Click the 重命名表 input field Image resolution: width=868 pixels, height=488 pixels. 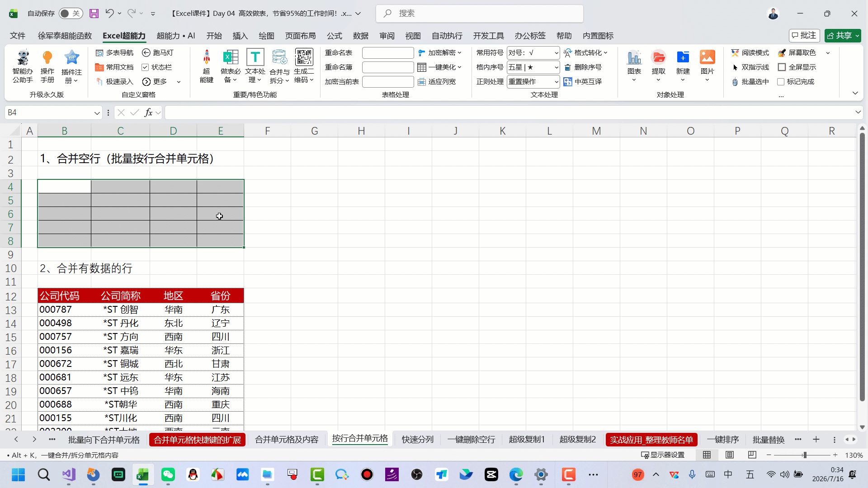point(388,53)
